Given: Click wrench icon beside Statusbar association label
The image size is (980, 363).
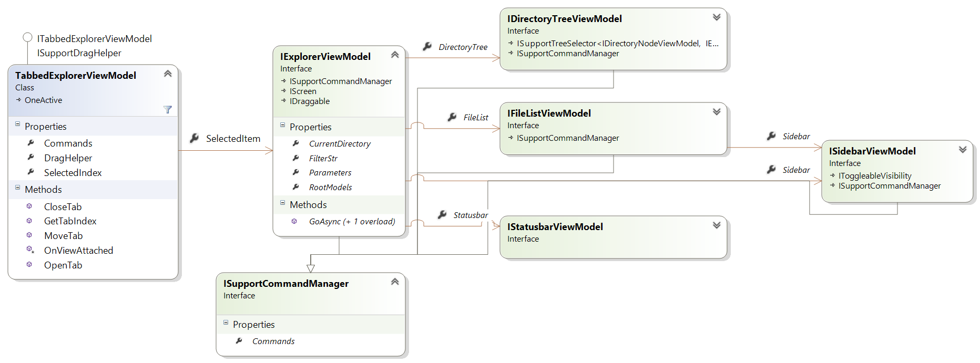Looking at the screenshot, I should (x=442, y=214).
